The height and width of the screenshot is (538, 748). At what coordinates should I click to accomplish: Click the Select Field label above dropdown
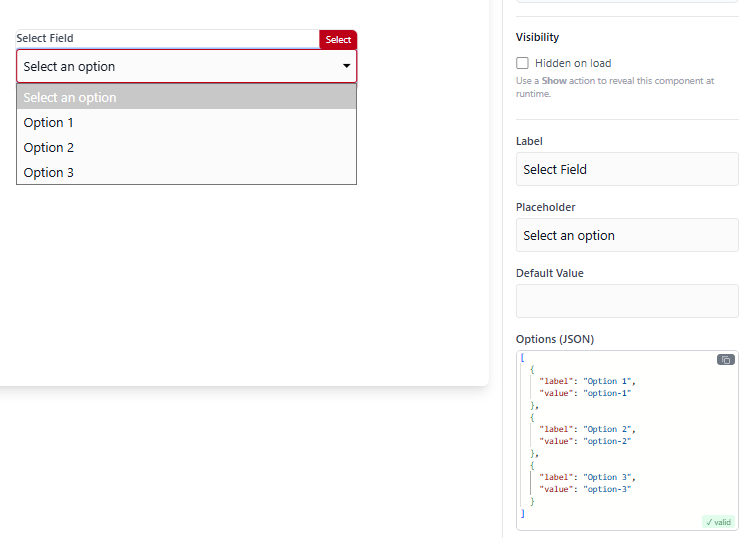point(45,38)
